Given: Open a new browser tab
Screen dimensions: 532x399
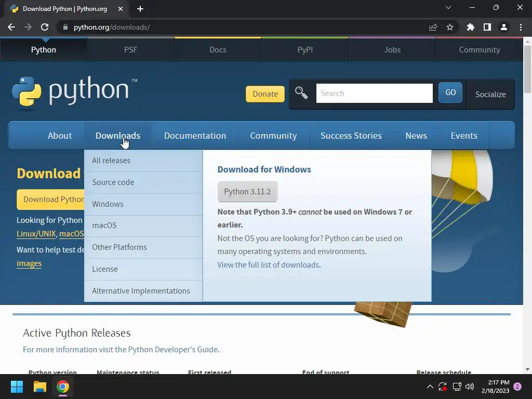Looking at the screenshot, I should [x=140, y=9].
